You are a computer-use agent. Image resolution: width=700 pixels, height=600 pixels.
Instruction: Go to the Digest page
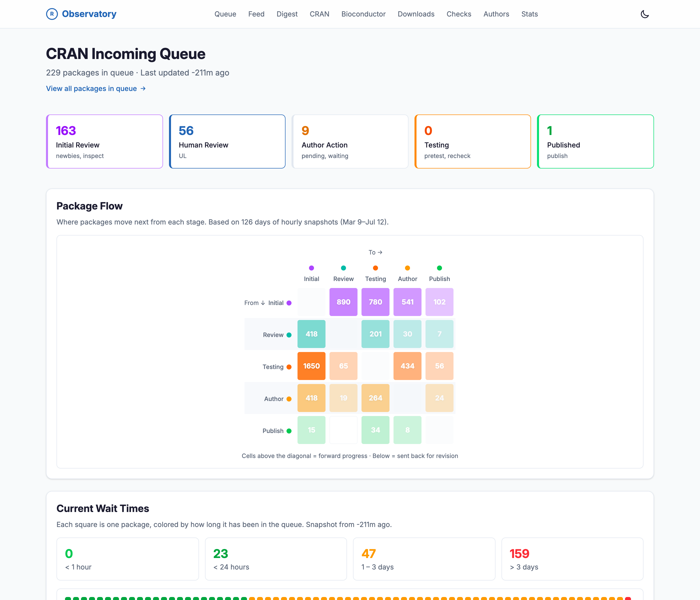287,14
